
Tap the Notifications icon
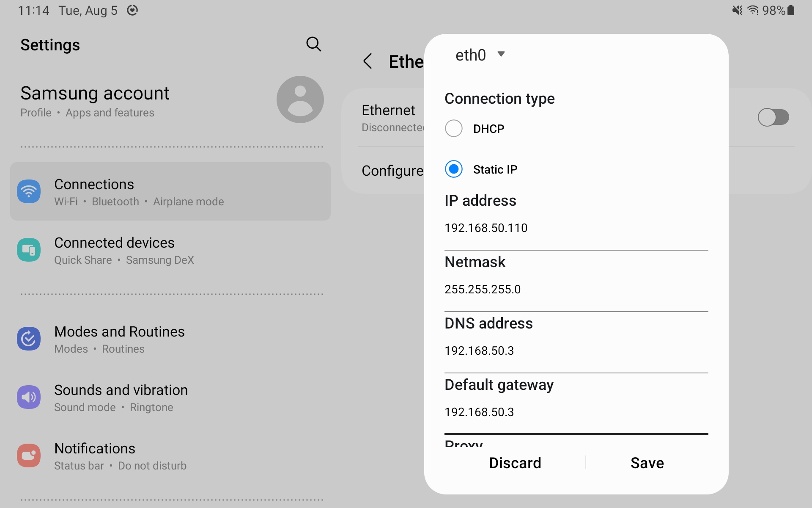(29, 456)
